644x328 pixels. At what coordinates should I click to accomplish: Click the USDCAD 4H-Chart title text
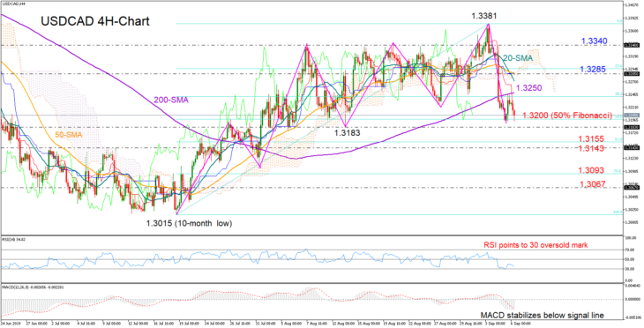pos(95,21)
